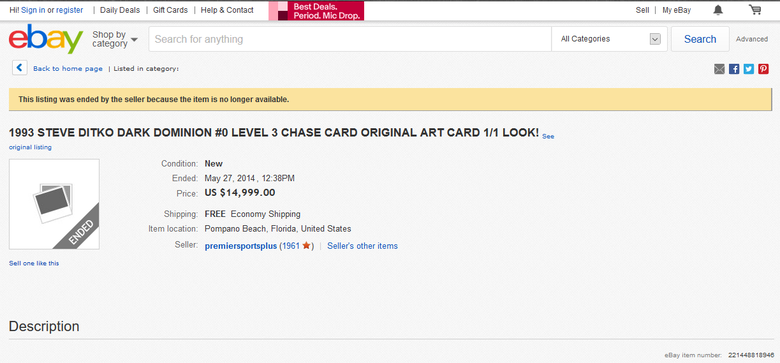Click the blue Search button
The width and height of the screenshot is (780, 363).
(x=700, y=39)
